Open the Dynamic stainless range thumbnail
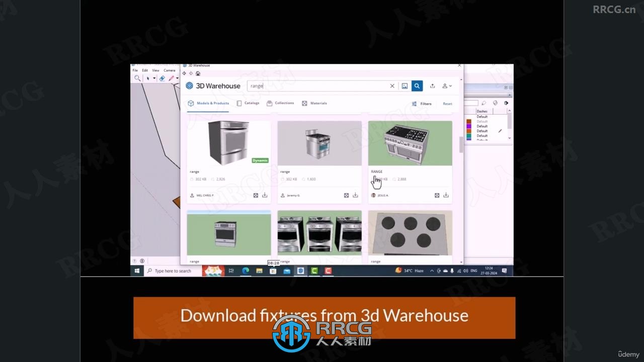 [x=229, y=143]
